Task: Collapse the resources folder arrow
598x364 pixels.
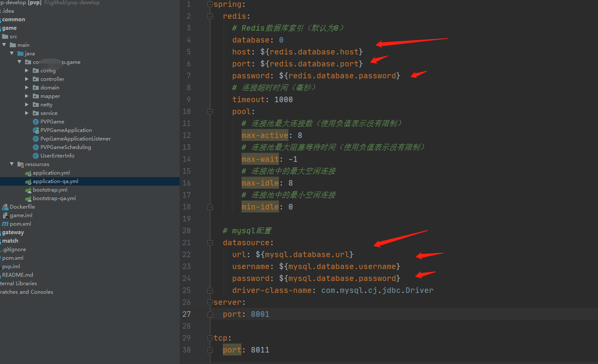Action: click(x=12, y=164)
